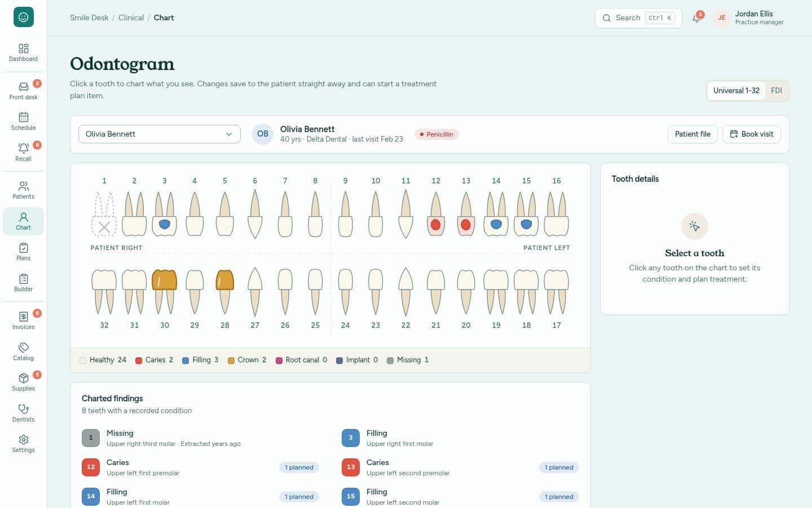
Task: Select missing tooth 1 on chart
Action: coord(104,214)
